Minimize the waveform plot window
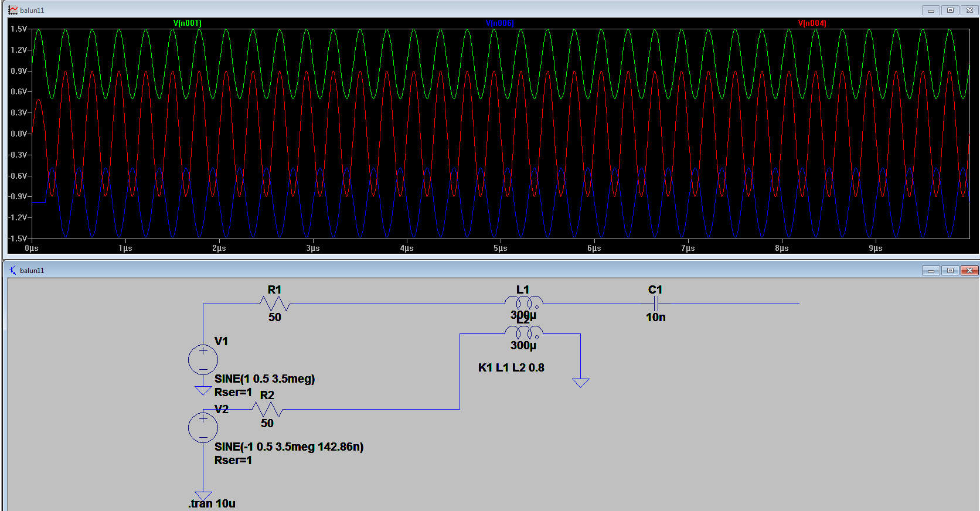This screenshot has height=511, width=980. [931, 10]
